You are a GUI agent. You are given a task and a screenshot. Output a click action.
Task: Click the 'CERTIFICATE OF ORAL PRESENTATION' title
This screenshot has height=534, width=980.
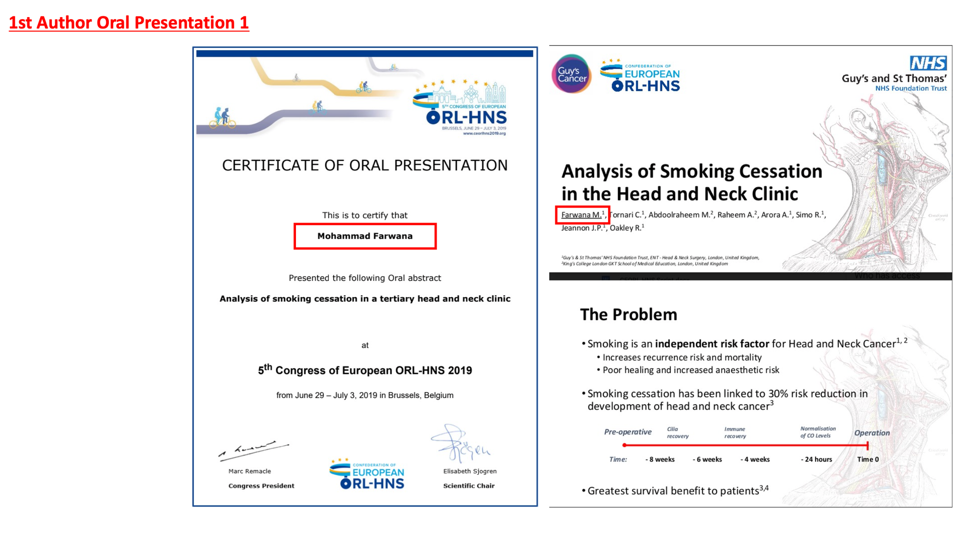click(365, 166)
